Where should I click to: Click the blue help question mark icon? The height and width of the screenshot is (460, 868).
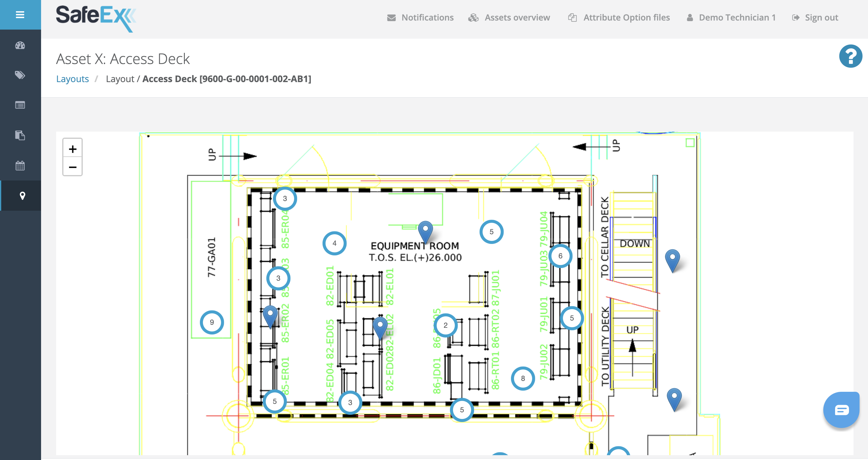pos(850,56)
